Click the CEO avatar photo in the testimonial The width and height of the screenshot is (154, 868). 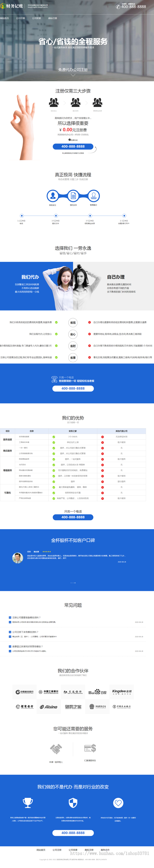[x=17, y=558]
